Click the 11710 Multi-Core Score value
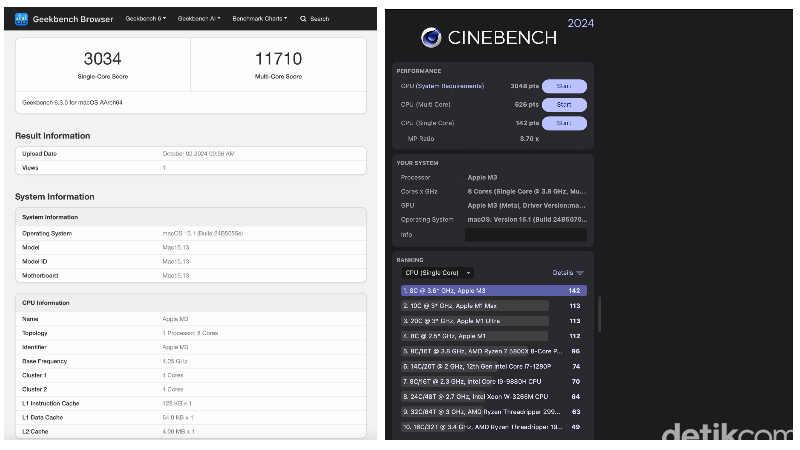This screenshot has width=800, height=450. click(x=279, y=59)
